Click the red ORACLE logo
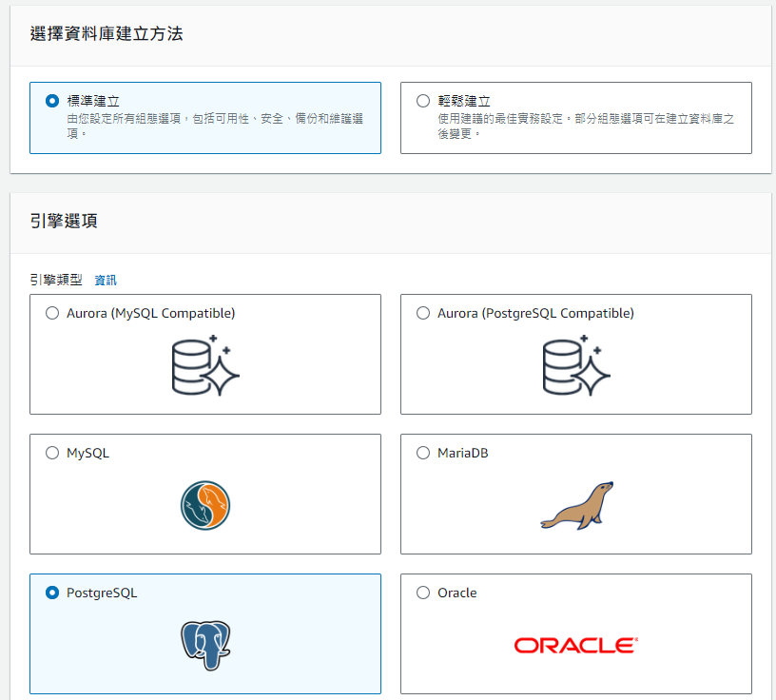The height and width of the screenshot is (700, 776). (576, 646)
